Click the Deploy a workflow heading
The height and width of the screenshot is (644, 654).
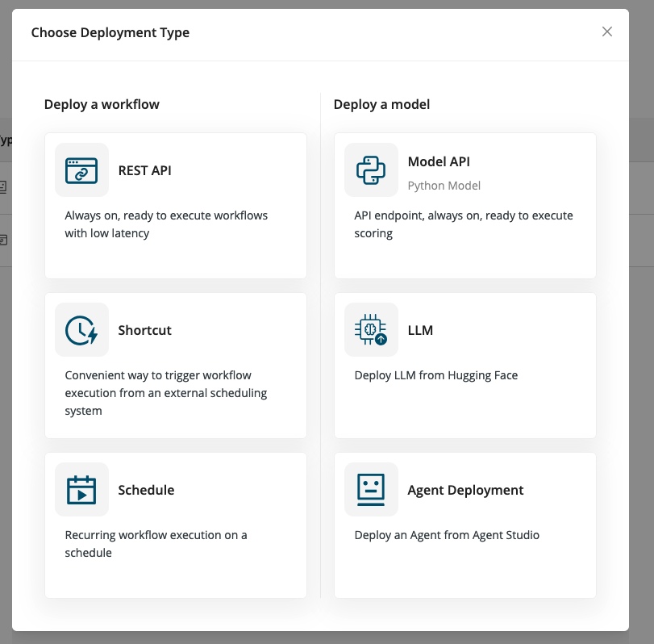pos(101,104)
